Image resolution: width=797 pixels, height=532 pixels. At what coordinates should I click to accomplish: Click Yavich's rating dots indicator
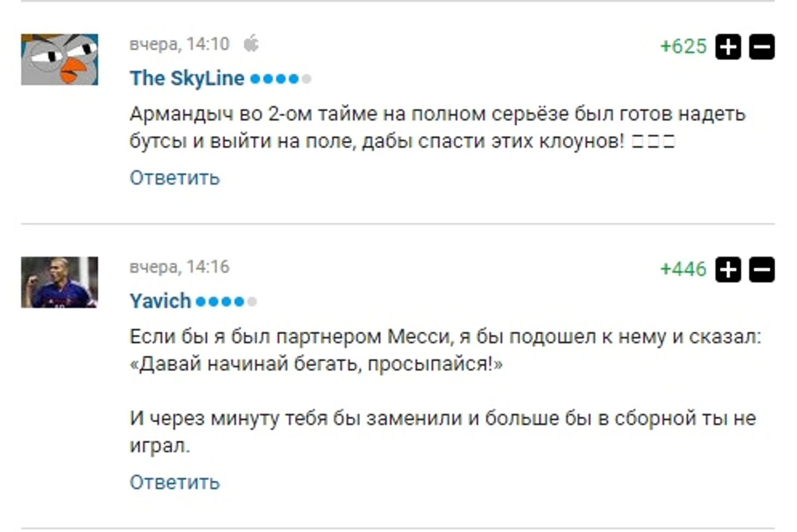click(226, 301)
